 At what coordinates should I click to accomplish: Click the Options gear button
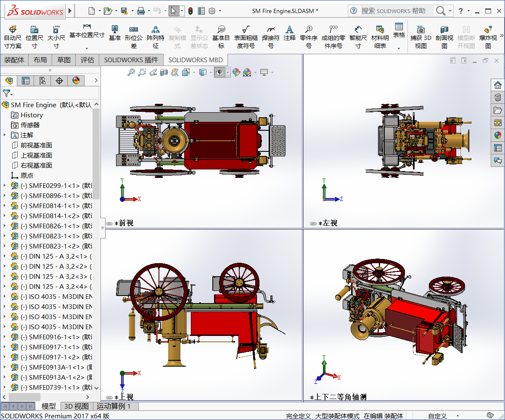[212, 11]
